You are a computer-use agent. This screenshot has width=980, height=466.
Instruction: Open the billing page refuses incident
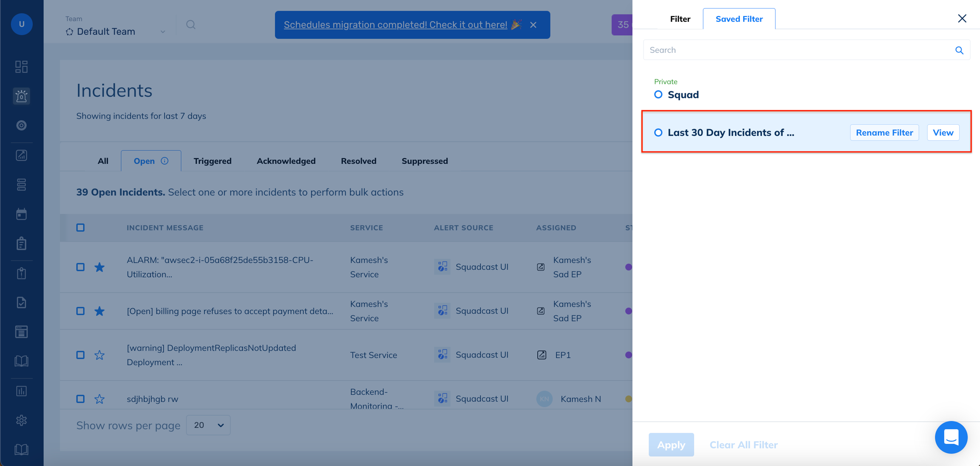point(230,311)
